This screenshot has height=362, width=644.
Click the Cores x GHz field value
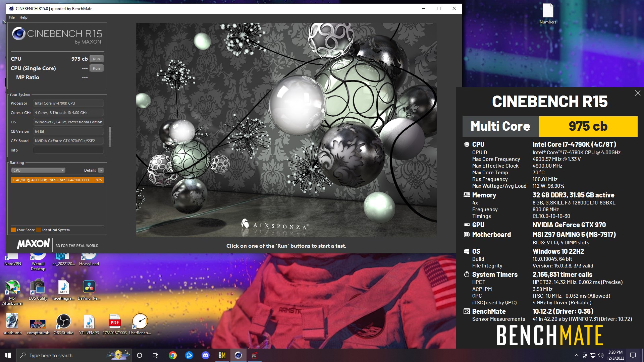(68, 113)
